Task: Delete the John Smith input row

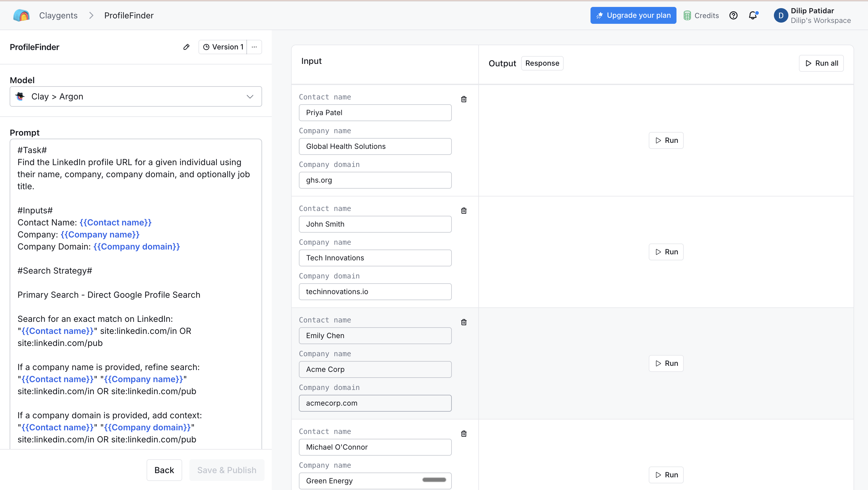Action: pos(464,210)
